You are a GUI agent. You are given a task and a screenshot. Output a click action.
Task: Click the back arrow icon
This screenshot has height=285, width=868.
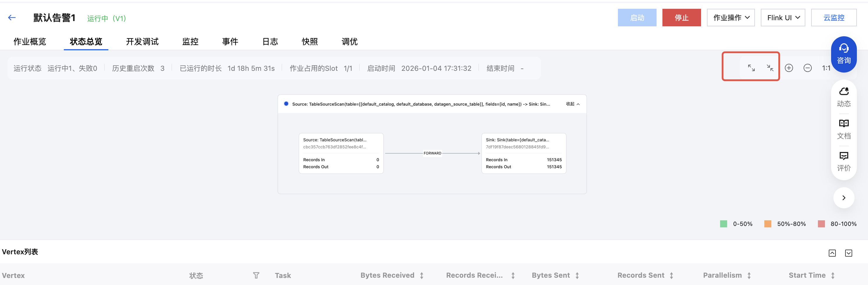12,18
